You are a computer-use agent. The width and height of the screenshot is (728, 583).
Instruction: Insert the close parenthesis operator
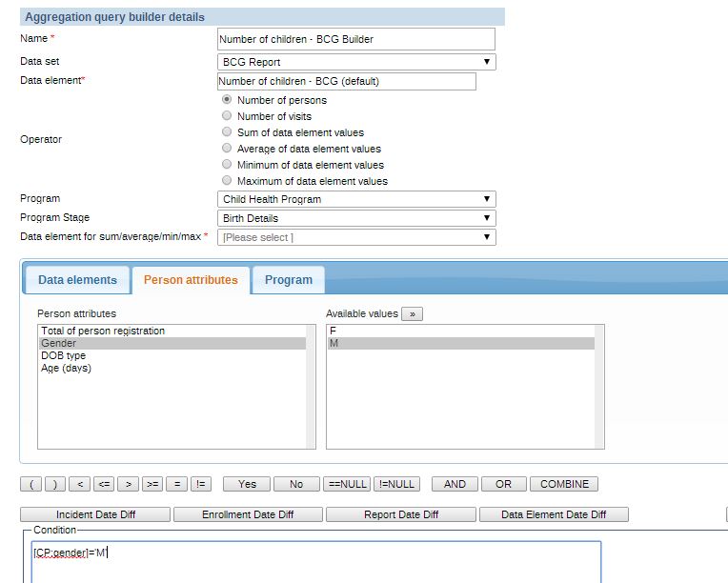click(55, 484)
